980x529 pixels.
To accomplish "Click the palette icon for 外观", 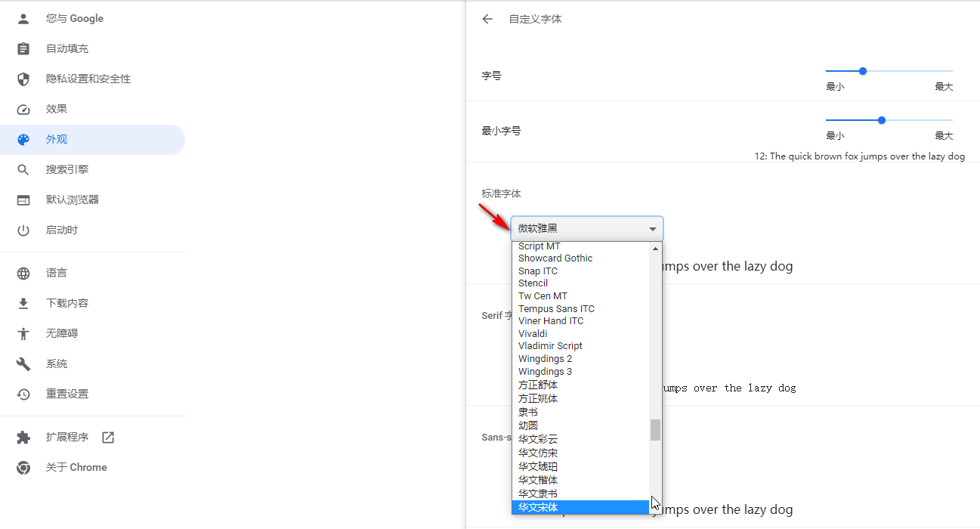I will [23, 139].
